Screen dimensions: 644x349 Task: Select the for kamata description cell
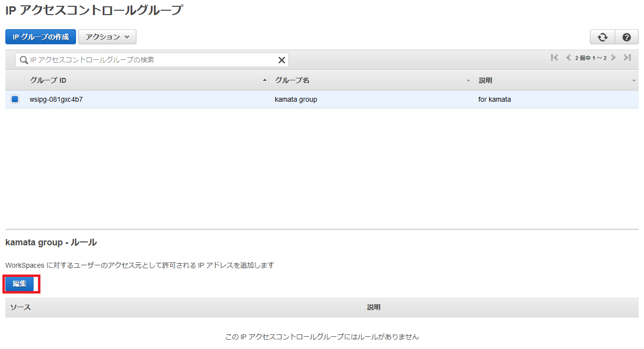point(494,99)
